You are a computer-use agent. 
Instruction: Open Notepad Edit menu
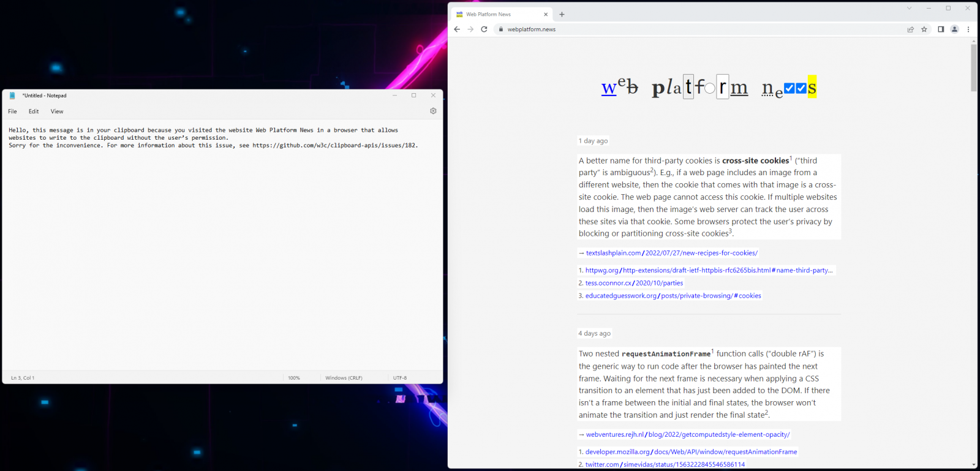pyautogui.click(x=34, y=111)
